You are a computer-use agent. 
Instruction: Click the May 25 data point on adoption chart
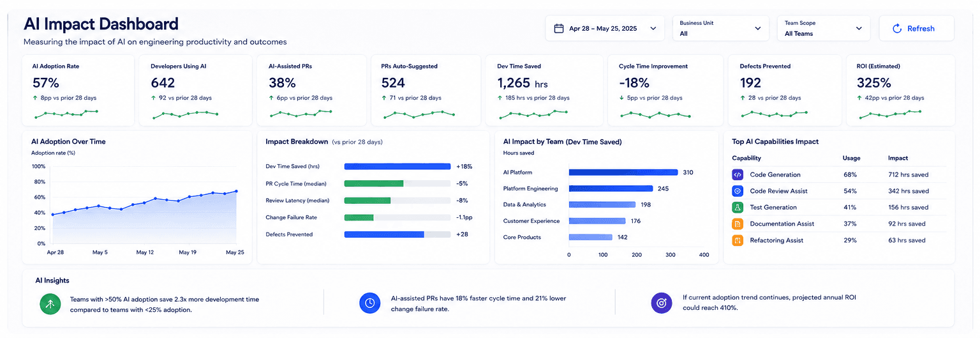click(x=236, y=191)
